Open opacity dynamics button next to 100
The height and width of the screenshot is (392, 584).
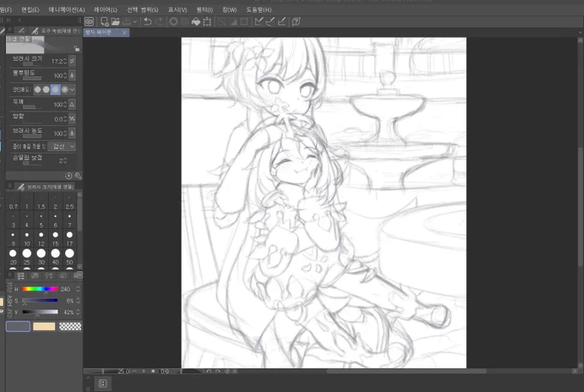tap(72, 75)
